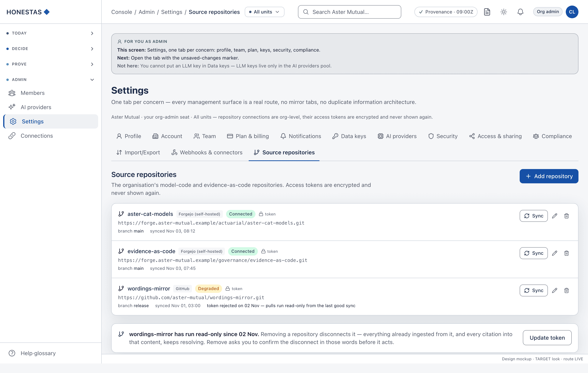The image size is (588, 373).
Task: Edit evidence-as-code repository with pencil icon
Action: [x=555, y=253]
